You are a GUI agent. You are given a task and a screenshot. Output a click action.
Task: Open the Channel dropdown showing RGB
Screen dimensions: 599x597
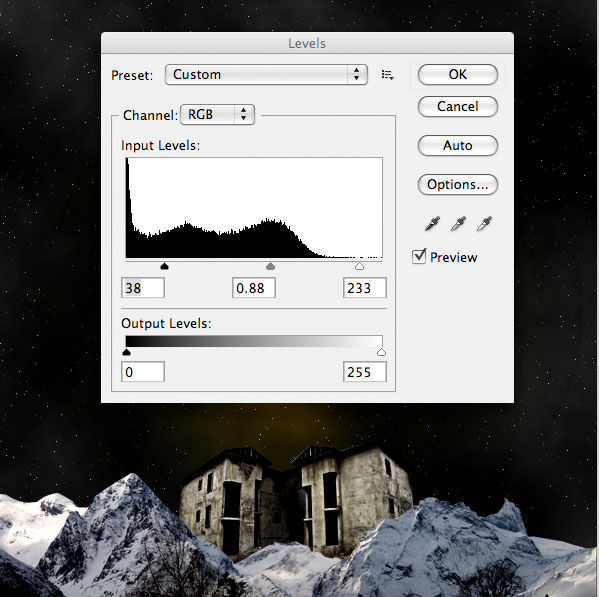pos(217,115)
